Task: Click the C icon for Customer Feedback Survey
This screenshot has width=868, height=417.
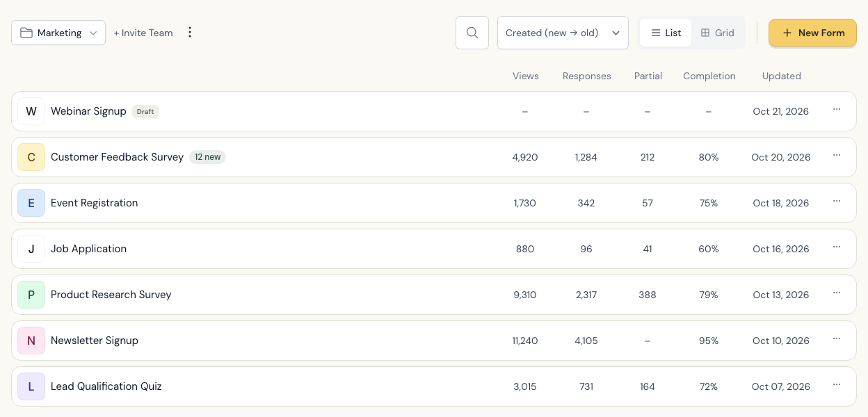Action: coord(31,157)
